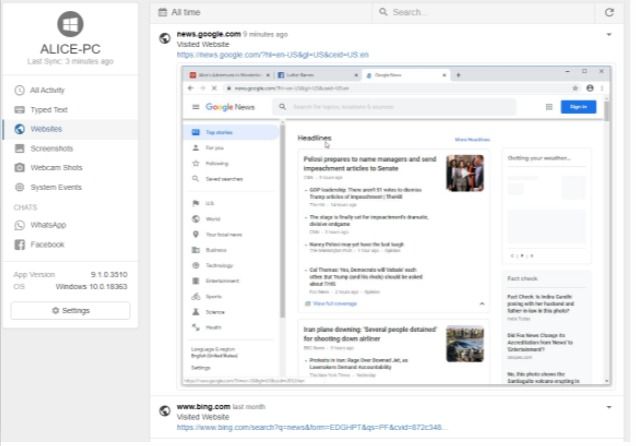Click the System Events gear icon

[x=19, y=187]
